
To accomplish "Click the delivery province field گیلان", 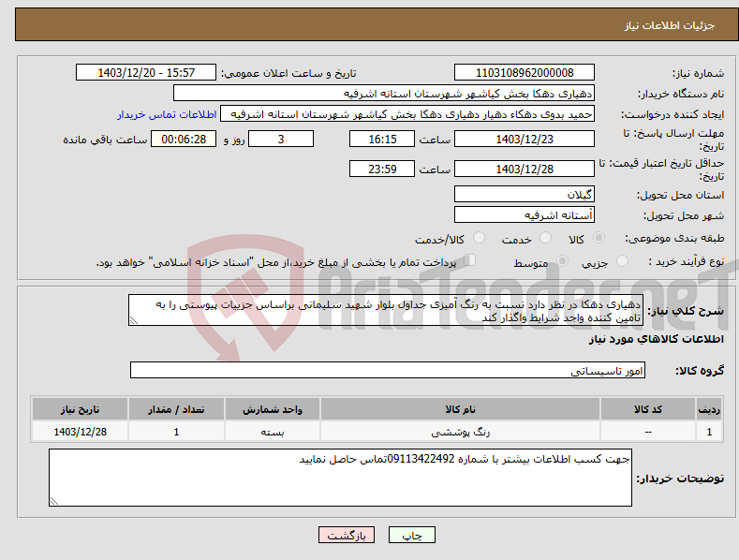I will coord(525,194).
